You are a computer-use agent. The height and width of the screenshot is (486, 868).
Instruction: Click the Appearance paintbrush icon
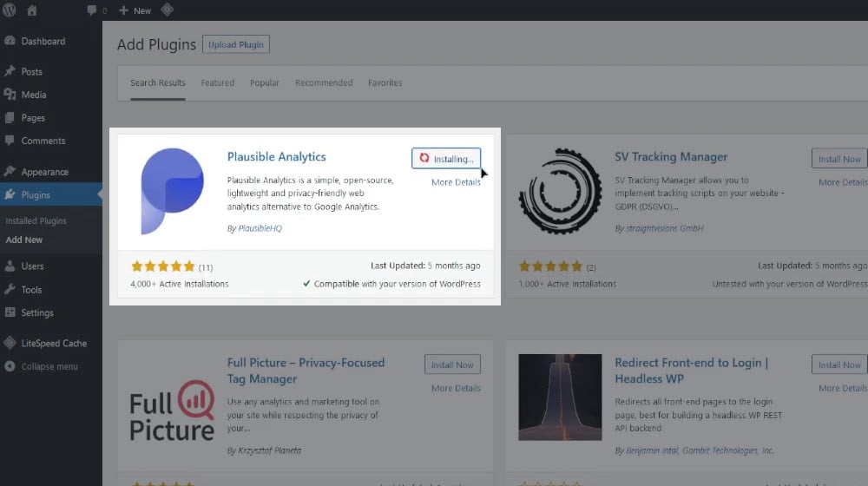(10, 172)
